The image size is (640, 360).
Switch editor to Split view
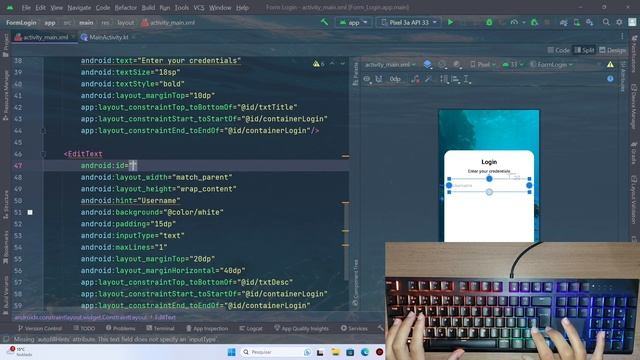[584, 50]
